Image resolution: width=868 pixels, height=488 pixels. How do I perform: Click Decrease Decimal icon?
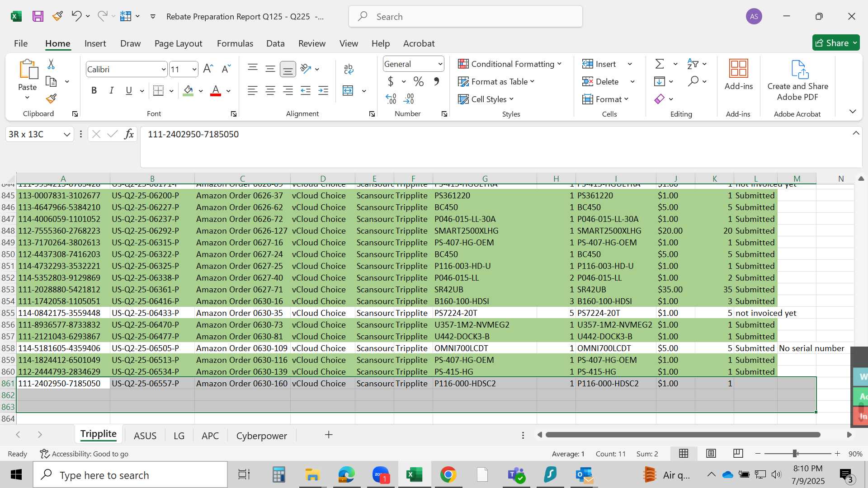coord(409,99)
